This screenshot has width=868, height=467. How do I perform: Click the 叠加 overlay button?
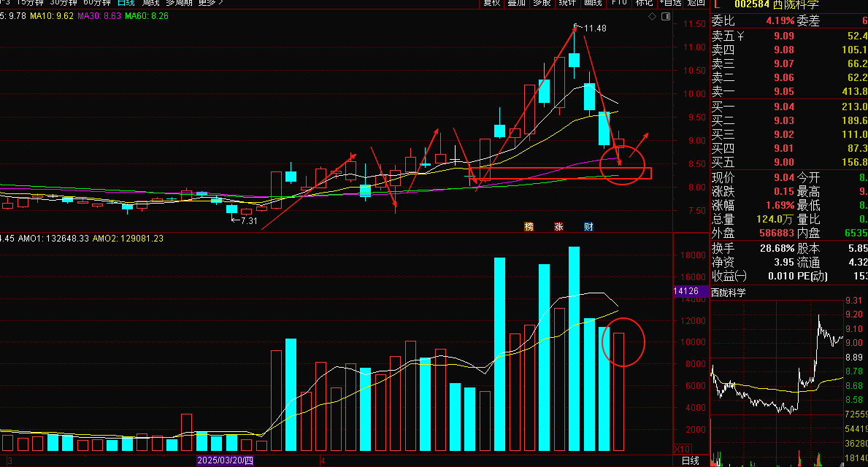coord(516,2)
